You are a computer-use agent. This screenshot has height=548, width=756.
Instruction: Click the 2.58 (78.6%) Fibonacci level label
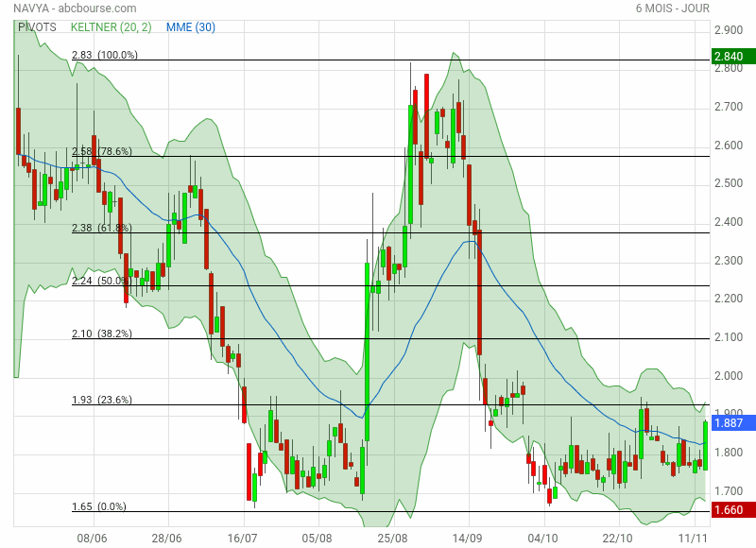click(102, 151)
